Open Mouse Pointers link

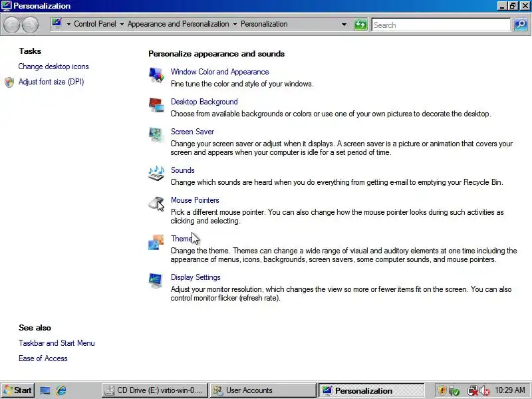click(195, 200)
